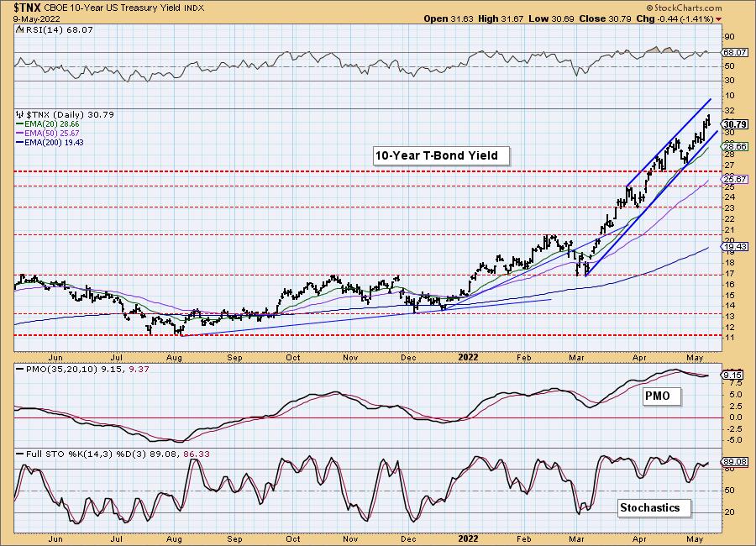Click the PMO annotation box
The width and height of the screenshot is (756, 546).
(x=662, y=396)
